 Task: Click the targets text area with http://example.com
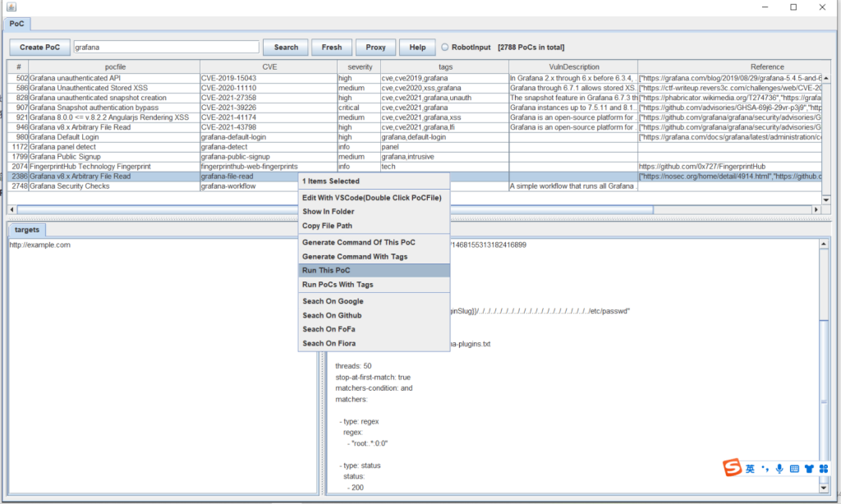(x=163, y=365)
